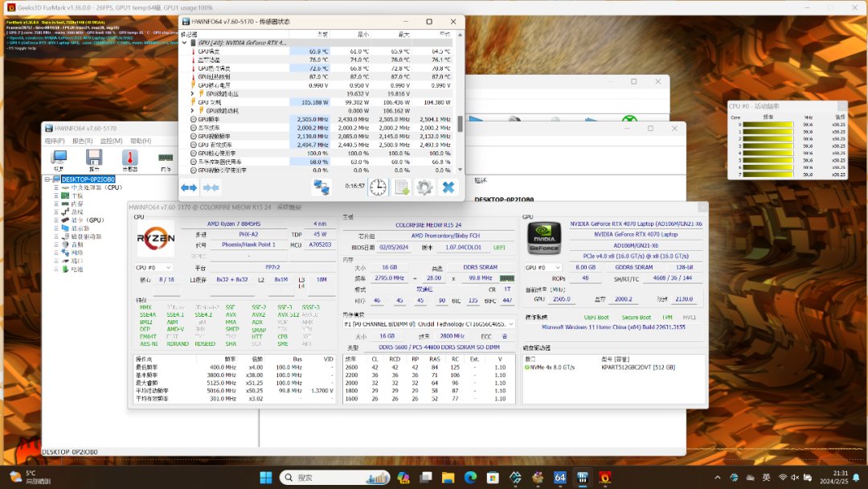This screenshot has width=868, height=489.
Task: Click the reset clock icon in sensors window
Action: [x=378, y=187]
